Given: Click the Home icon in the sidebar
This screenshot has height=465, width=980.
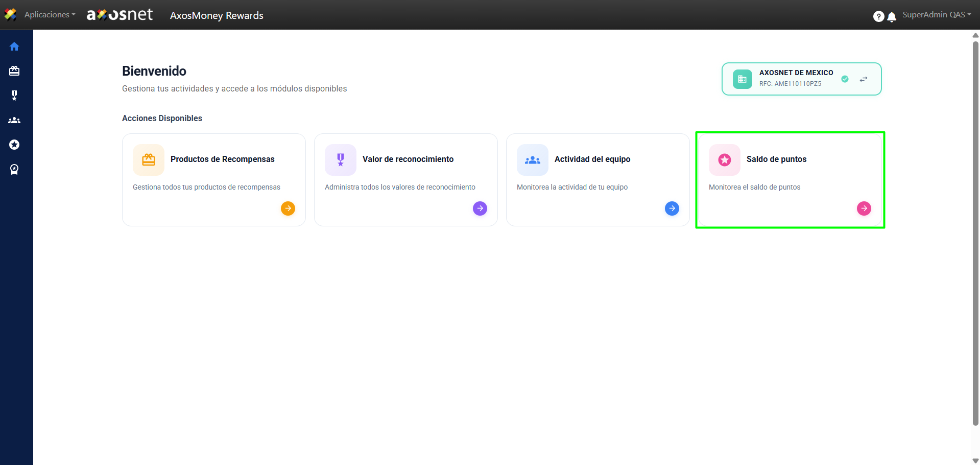Looking at the screenshot, I should point(14,46).
